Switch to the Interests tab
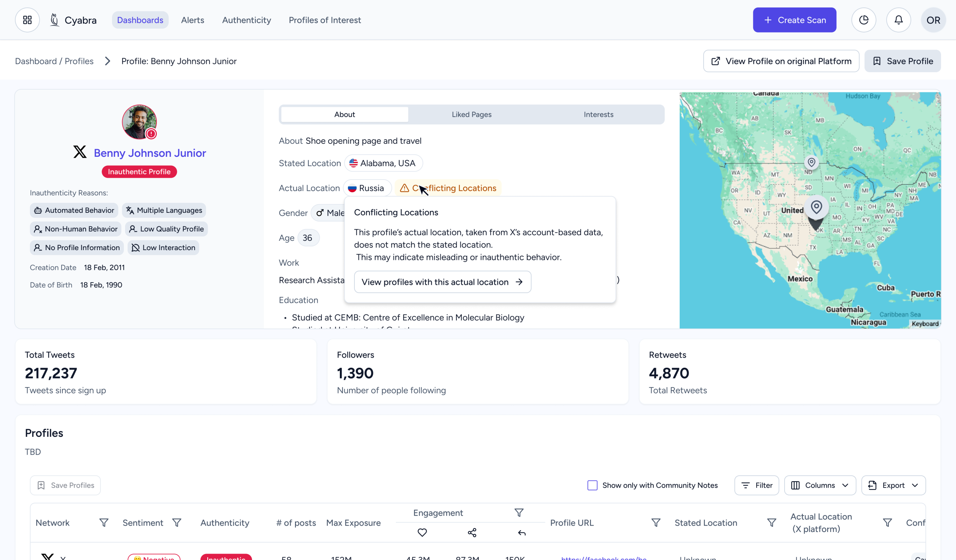The image size is (956, 560). (598, 115)
